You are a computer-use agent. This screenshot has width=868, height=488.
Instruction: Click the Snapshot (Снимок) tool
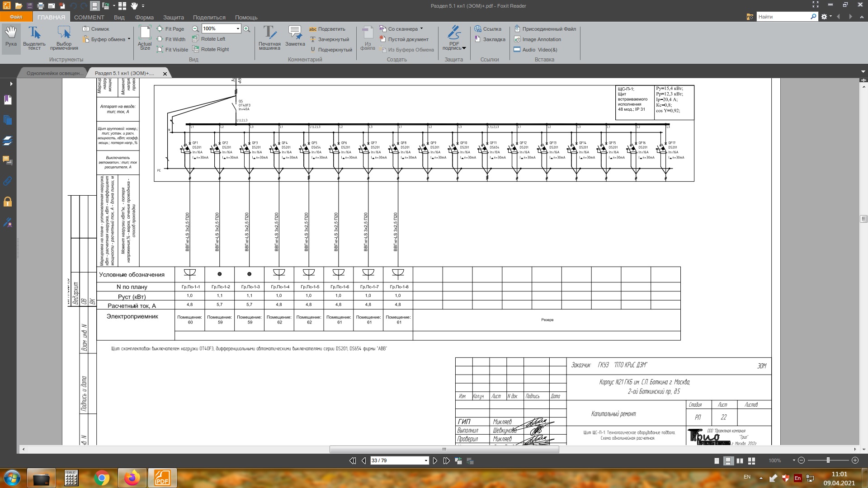pos(96,29)
